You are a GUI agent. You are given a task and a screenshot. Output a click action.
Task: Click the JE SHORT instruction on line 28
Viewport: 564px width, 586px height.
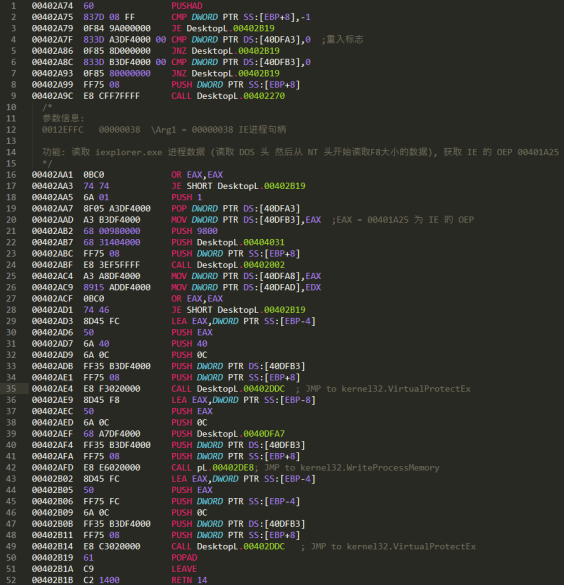click(238, 310)
